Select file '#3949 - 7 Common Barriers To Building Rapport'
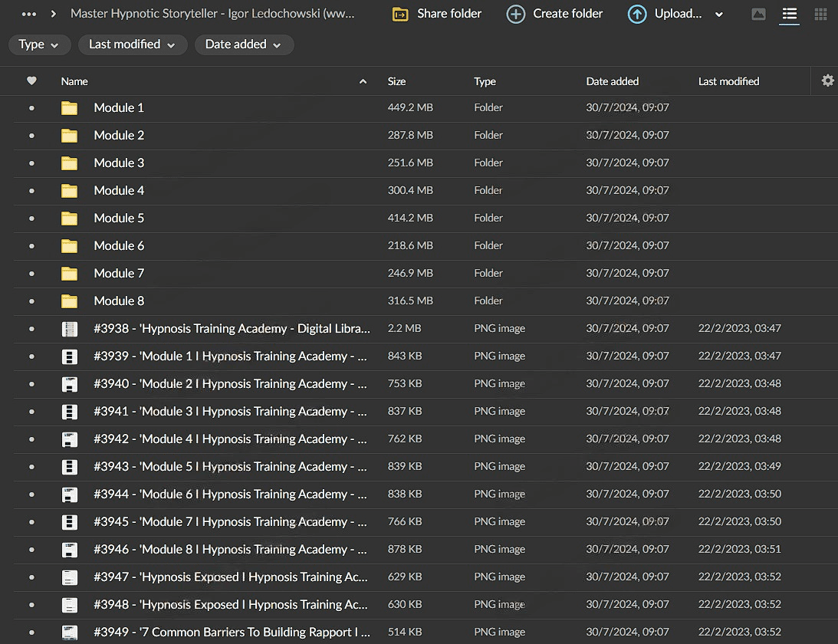 pos(232,632)
